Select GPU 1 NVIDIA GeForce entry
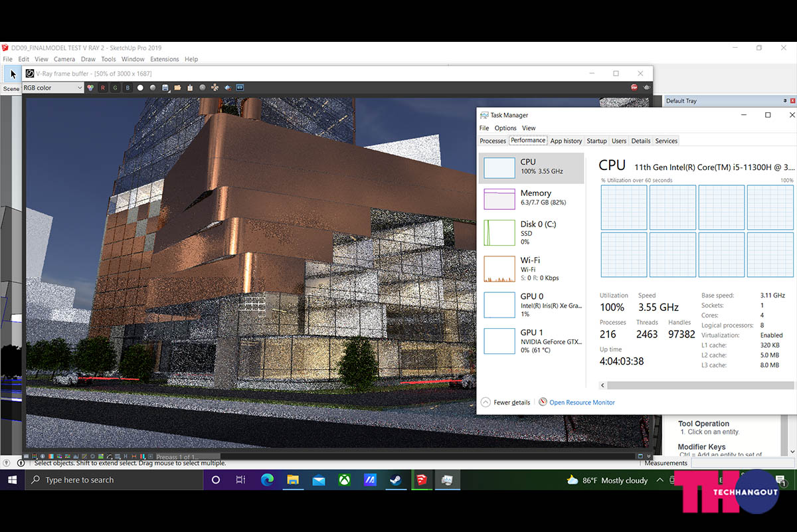Viewport: 797px width, 532px height. click(531, 340)
